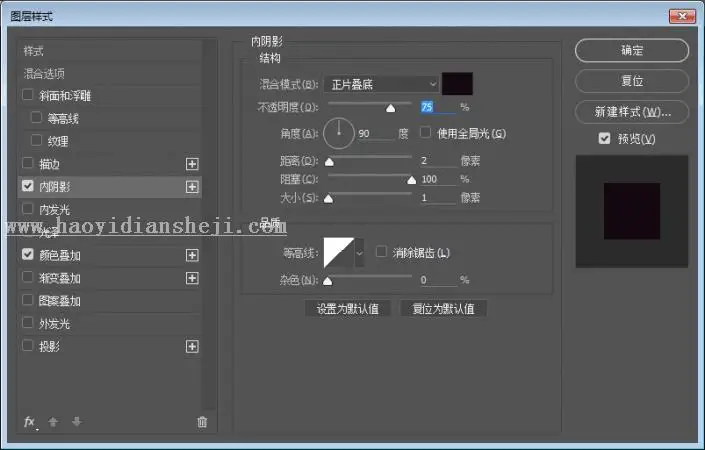Enable the 投影 checkbox
Image resolution: width=705 pixels, height=450 pixels.
(x=28, y=346)
